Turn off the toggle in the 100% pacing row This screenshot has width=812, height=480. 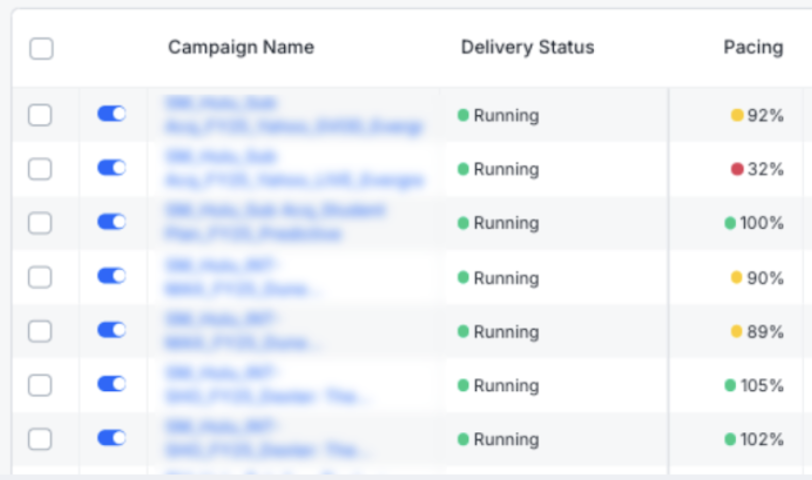tap(112, 222)
